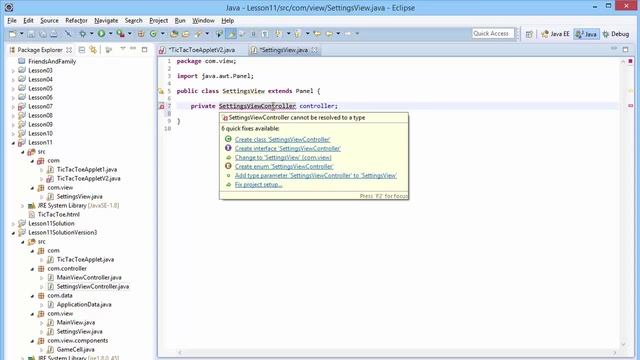Open the Project menu
This screenshot has width=640, height=360.
158,20
